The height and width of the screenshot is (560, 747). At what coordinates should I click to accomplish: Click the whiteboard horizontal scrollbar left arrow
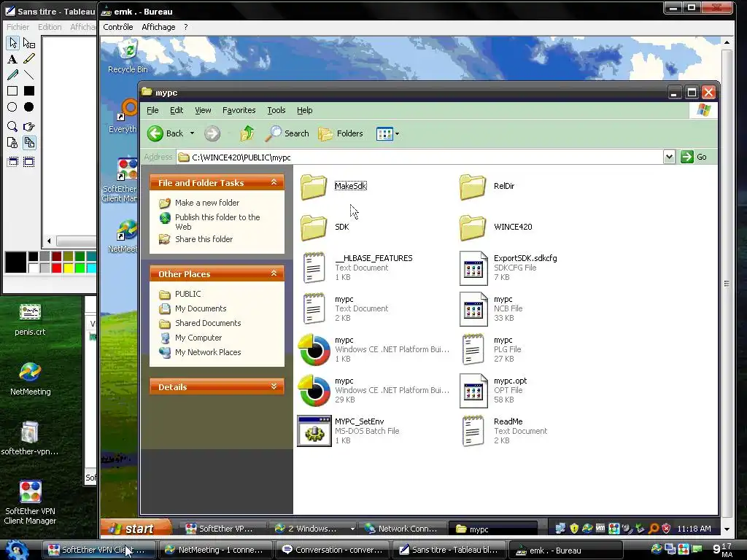(49, 241)
